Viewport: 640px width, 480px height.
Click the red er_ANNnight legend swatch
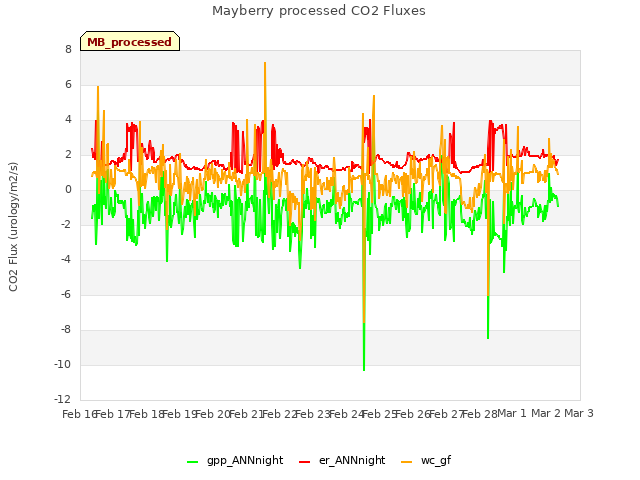pyautogui.click(x=304, y=462)
